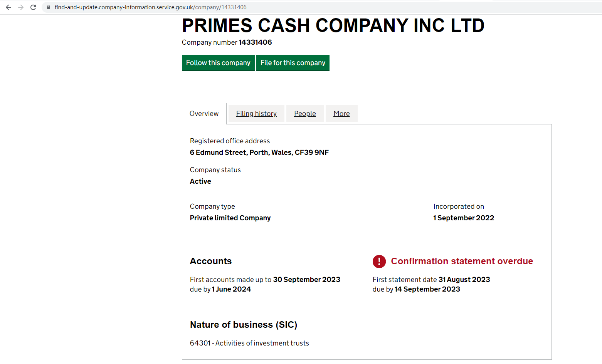Screen dimensions: 602x364
Task: Click the Active company status text
Action: pyautogui.click(x=200, y=181)
